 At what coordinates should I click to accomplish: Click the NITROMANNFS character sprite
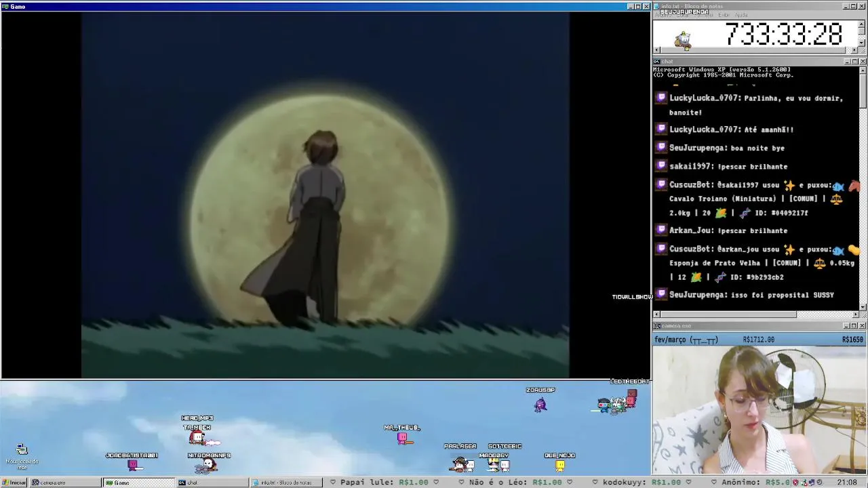pyautogui.click(x=208, y=466)
